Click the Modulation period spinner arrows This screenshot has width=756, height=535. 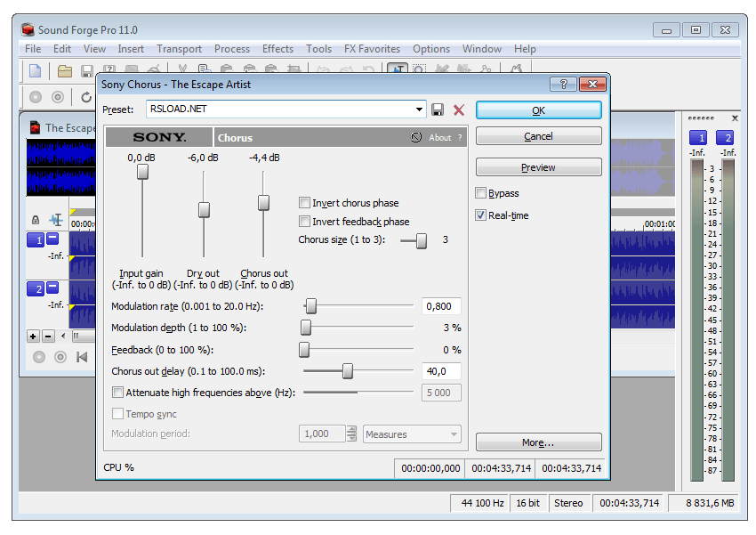(x=351, y=434)
